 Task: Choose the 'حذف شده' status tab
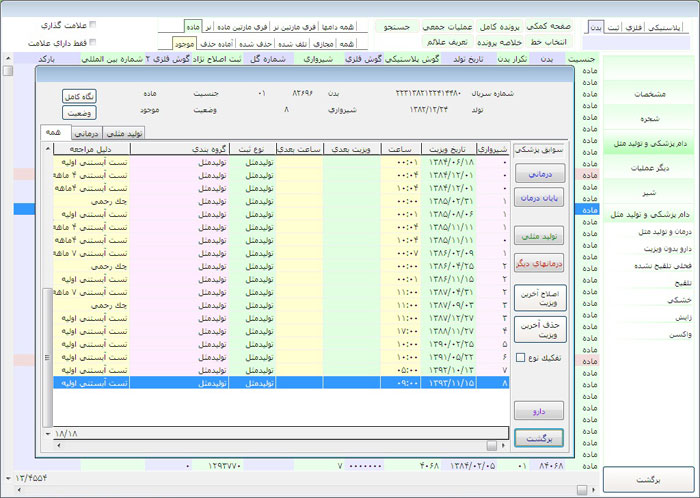255,44
